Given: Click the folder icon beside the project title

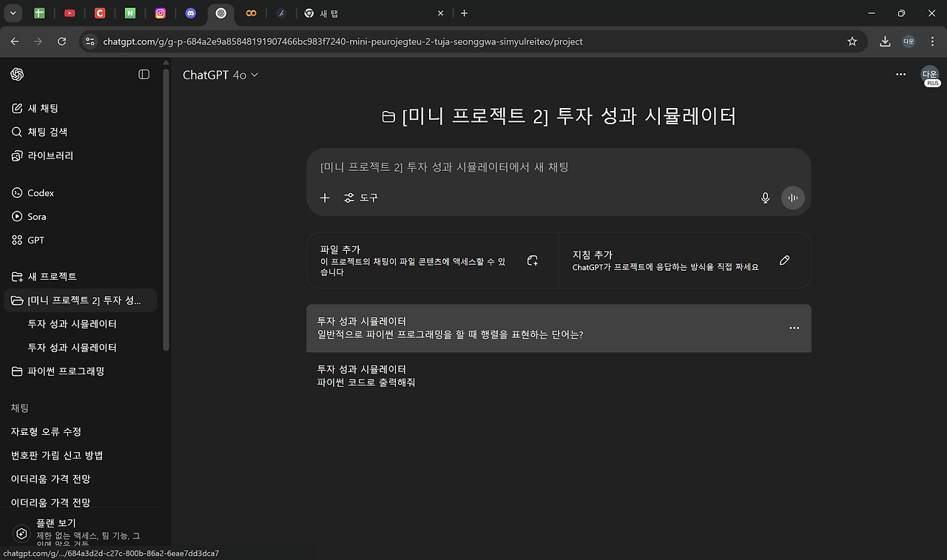Looking at the screenshot, I should click(x=388, y=117).
